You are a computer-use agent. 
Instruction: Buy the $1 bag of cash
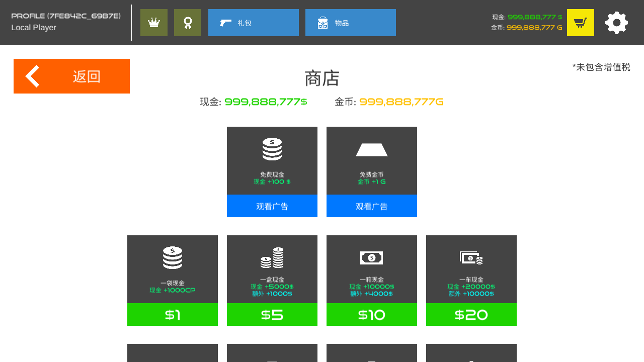(x=172, y=314)
